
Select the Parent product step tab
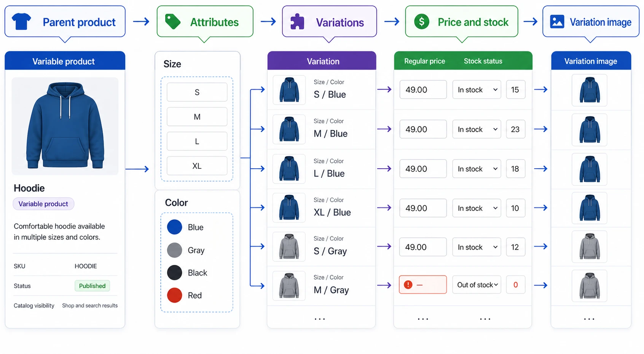[x=65, y=22]
